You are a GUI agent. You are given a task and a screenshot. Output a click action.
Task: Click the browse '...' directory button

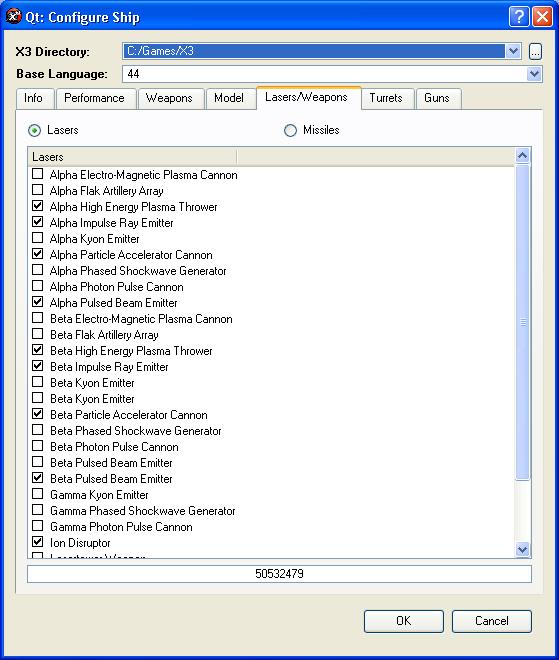pos(535,52)
